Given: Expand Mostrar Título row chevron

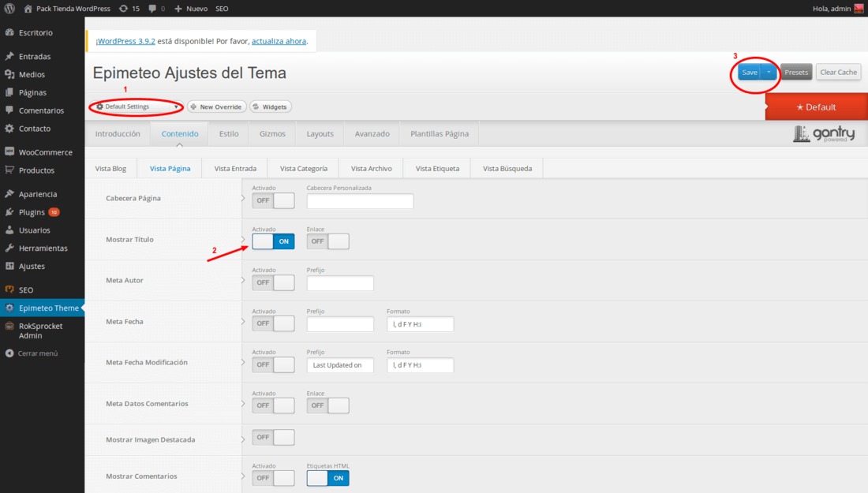Looking at the screenshot, I should point(242,240).
